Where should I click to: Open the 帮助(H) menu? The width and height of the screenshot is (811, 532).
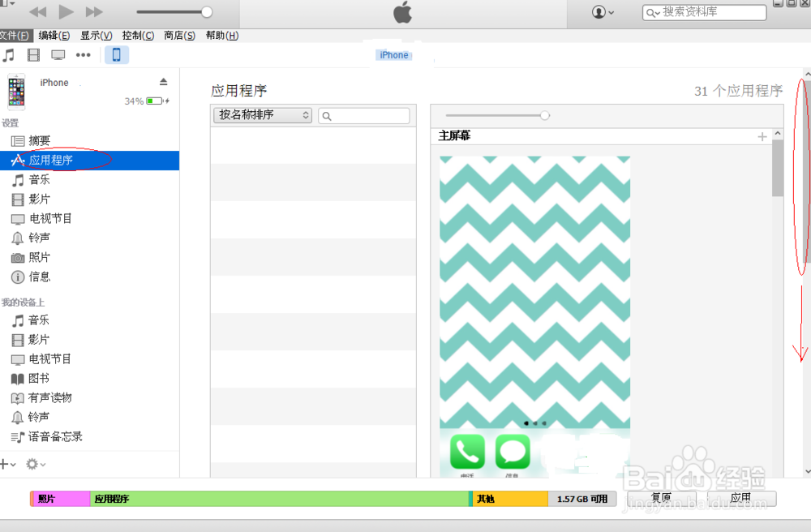pyautogui.click(x=222, y=35)
